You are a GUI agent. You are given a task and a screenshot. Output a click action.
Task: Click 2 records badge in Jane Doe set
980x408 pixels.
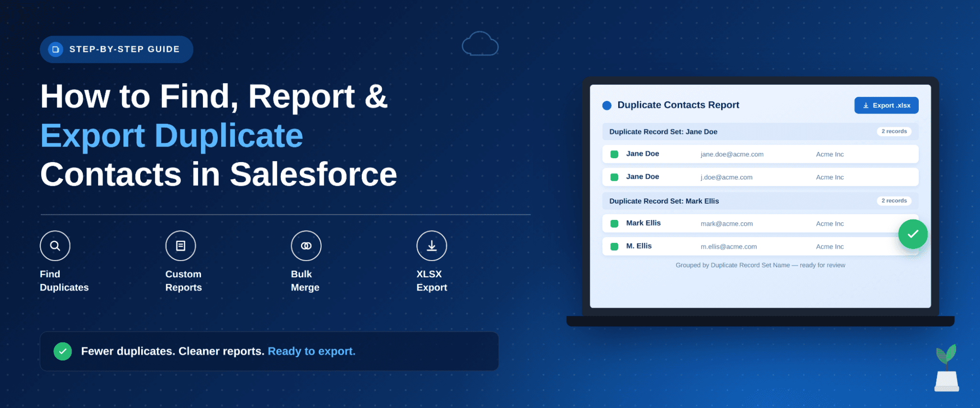tap(894, 131)
